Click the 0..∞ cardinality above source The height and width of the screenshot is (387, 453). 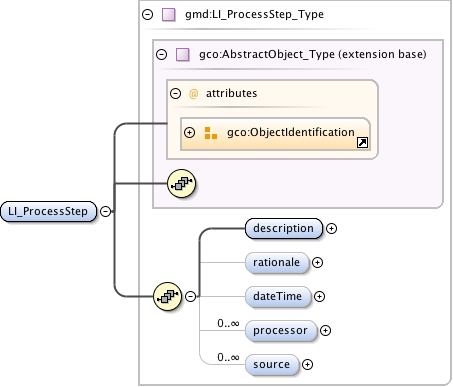coord(228,357)
